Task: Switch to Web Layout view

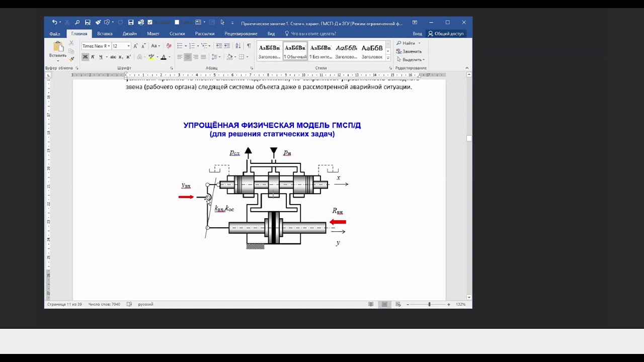Action: coord(398,304)
